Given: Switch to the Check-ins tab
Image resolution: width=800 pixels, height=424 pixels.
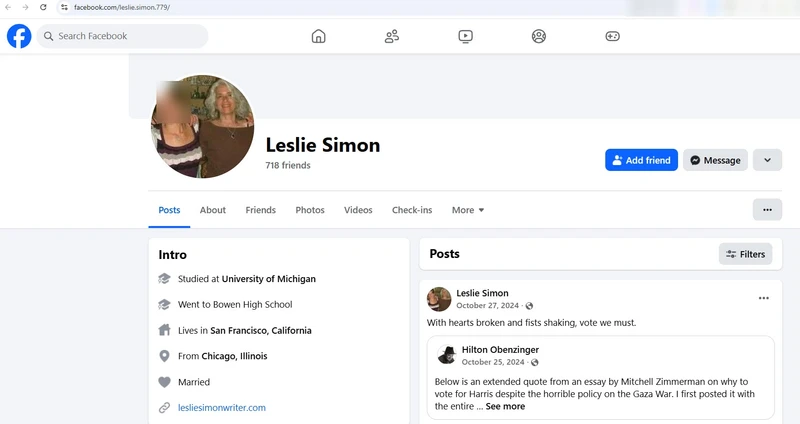Looking at the screenshot, I should [x=412, y=210].
